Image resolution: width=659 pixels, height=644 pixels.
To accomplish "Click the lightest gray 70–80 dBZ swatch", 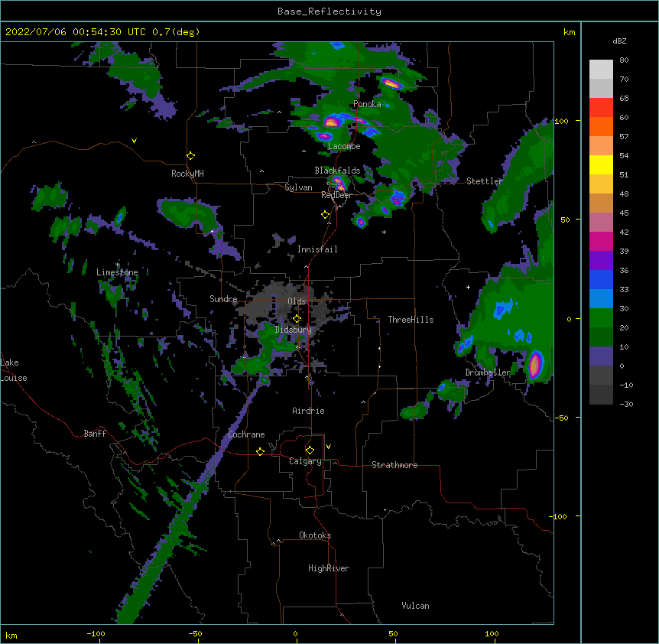I will point(601,70).
